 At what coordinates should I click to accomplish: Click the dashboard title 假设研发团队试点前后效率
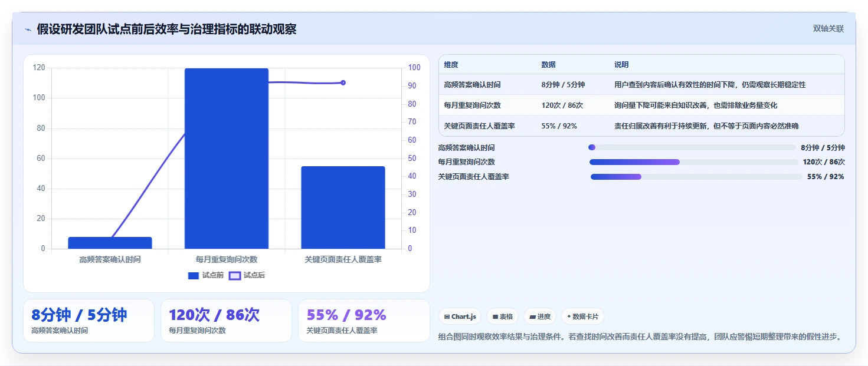[166, 29]
